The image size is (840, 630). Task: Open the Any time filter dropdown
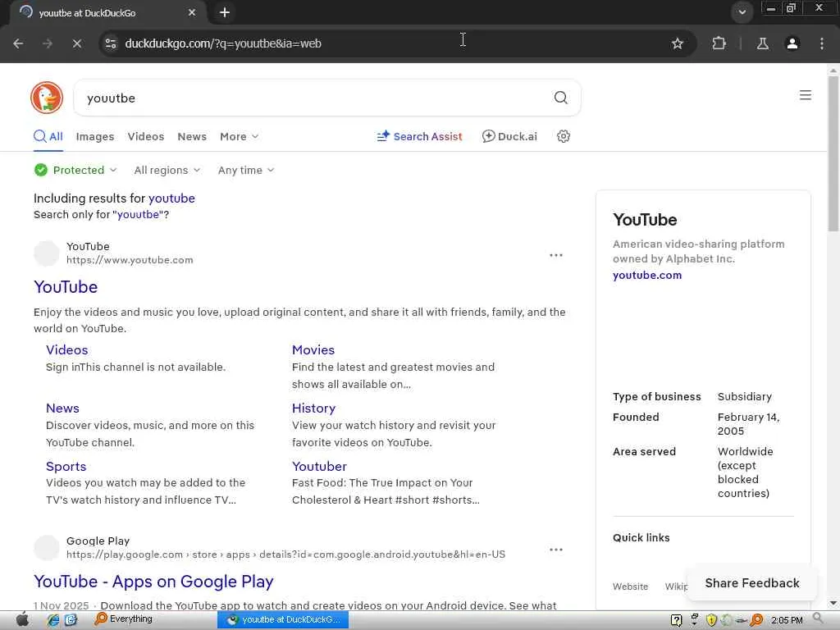click(x=246, y=170)
